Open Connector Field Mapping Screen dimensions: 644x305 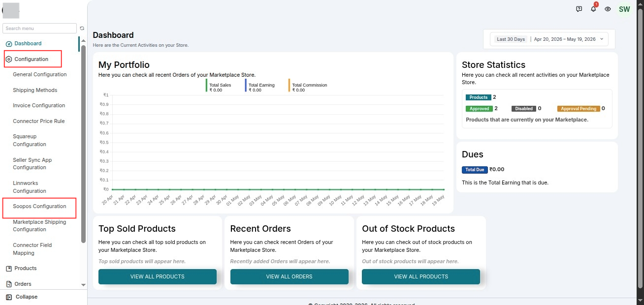pos(32,249)
